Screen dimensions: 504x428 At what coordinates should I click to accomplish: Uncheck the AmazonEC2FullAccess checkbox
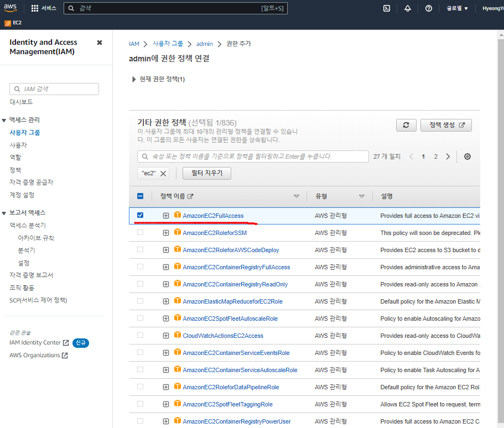pos(140,215)
